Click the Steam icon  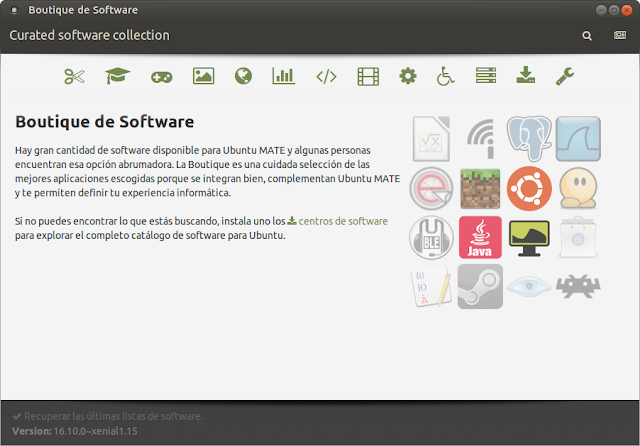[480, 286]
